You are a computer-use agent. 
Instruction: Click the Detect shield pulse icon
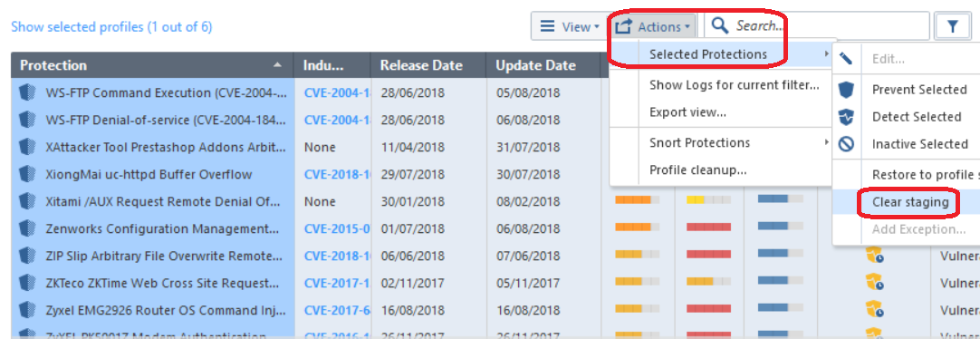pos(846,116)
